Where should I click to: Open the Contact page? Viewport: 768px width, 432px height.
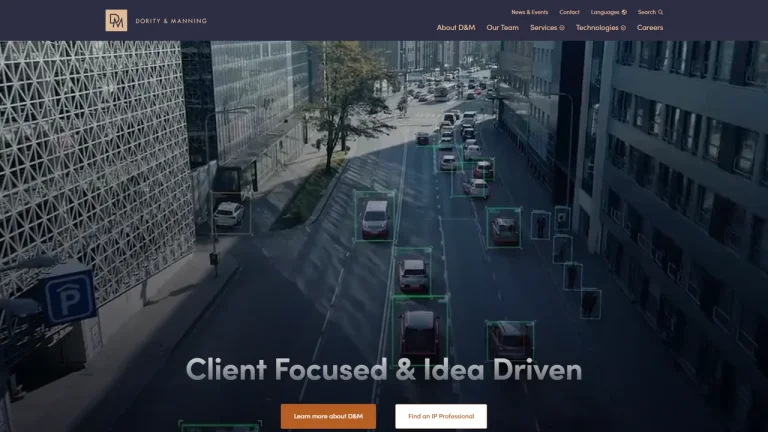(569, 12)
